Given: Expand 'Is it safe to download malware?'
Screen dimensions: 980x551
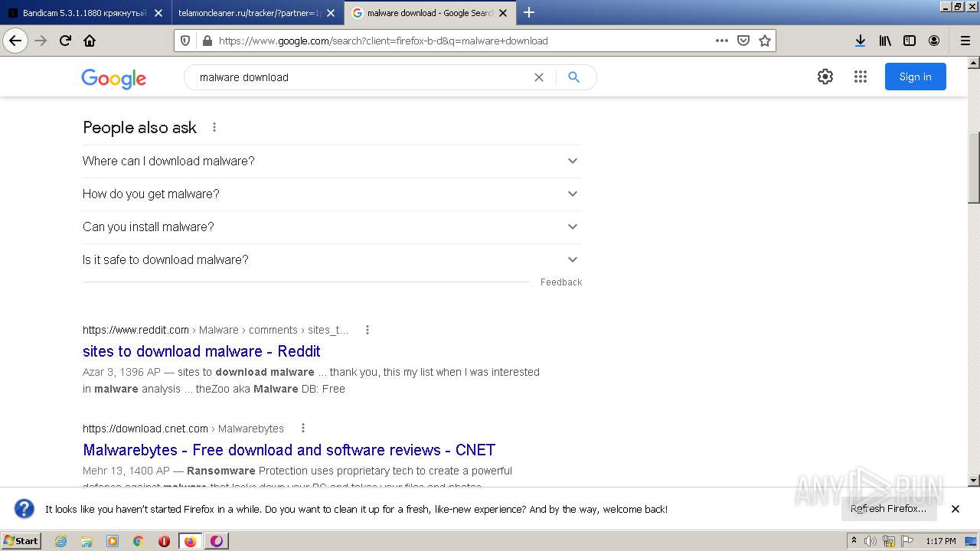Looking at the screenshot, I should tap(332, 259).
